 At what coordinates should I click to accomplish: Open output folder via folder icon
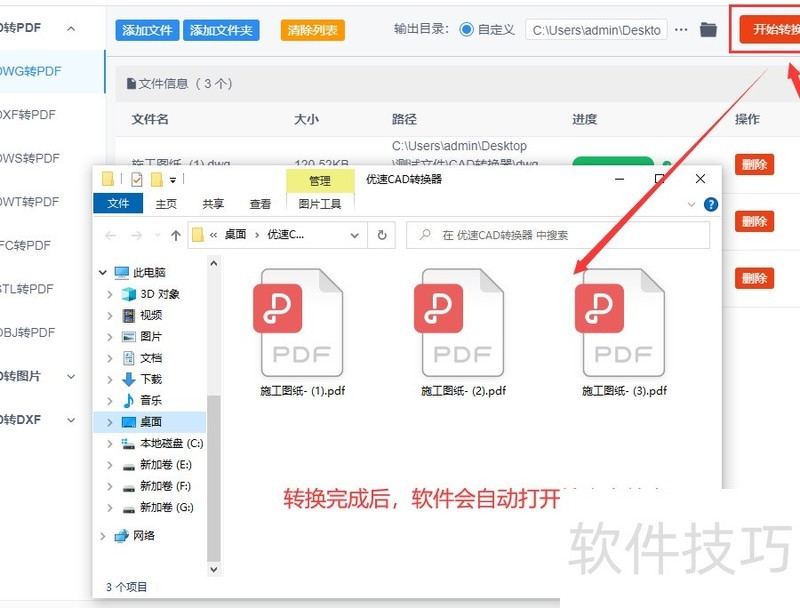click(x=708, y=30)
